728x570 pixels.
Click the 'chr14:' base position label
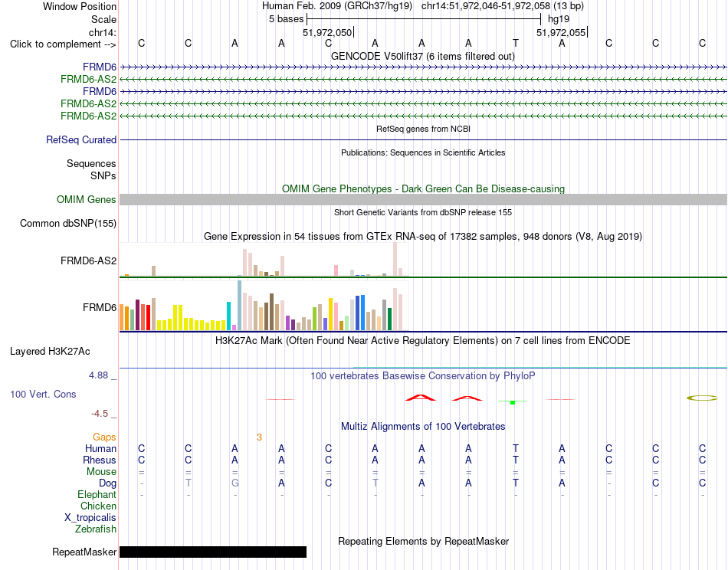pyautogui.click(x=103, y=32)
